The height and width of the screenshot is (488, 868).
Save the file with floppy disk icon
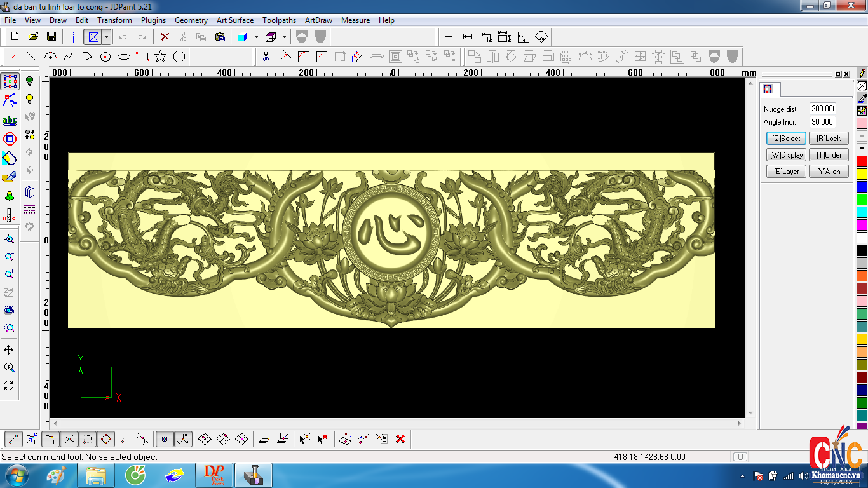coord(51,37)
